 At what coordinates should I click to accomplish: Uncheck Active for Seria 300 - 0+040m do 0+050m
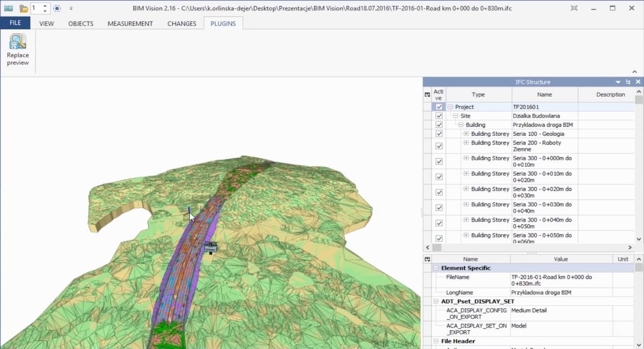439,223
